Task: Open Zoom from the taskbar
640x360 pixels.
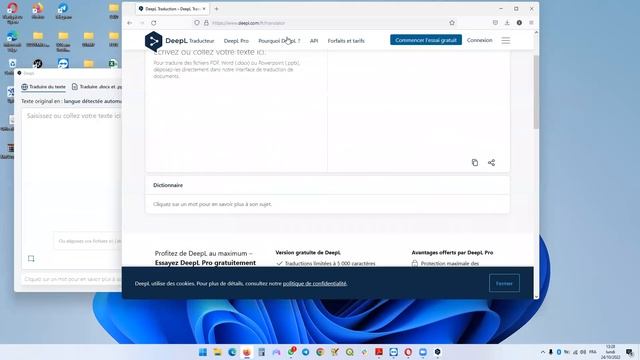Action: [x=423, y=352]
